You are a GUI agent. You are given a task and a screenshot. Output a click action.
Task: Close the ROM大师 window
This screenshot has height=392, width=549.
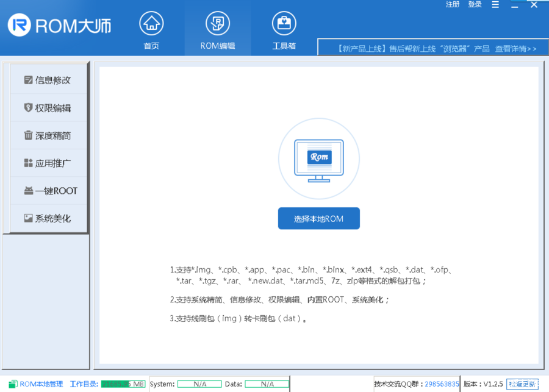pos(534,5)
